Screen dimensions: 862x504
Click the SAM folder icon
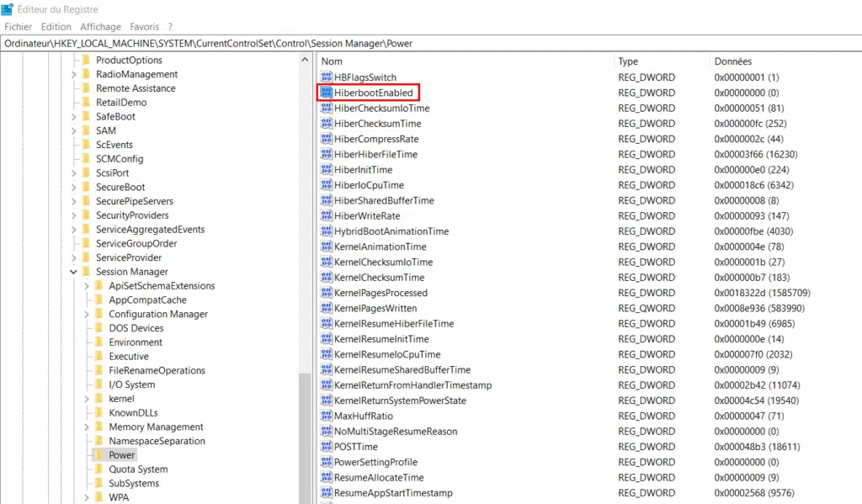click(x=86, y=130)
